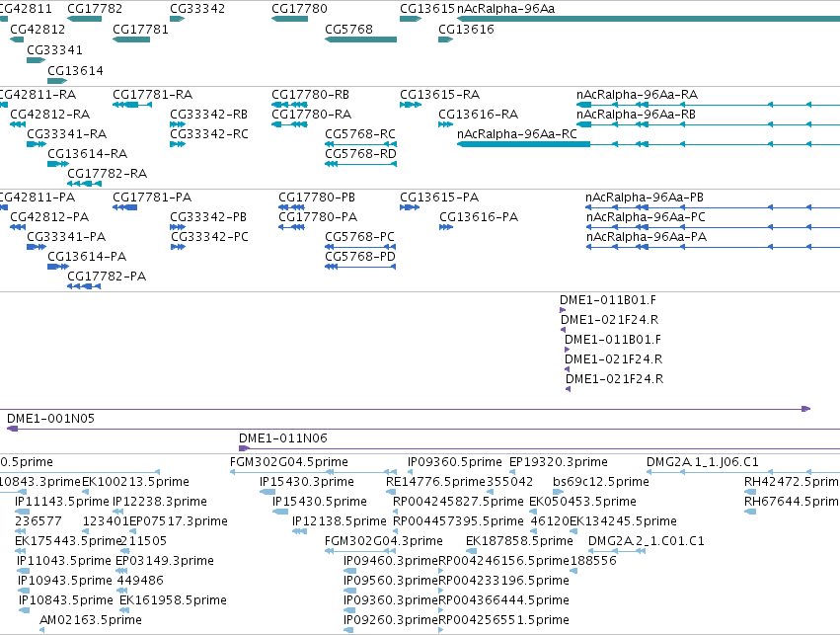This screenshot has height=635, width=840.
Task: Click CDS CG17782-PA
Action: [x=107, y=277]
